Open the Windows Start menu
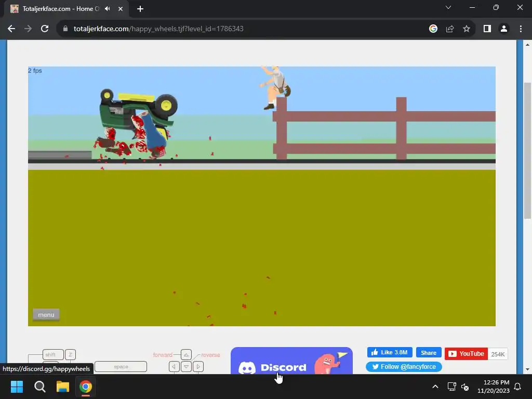The width and height of the screenshot is (532, 399). 17,387
